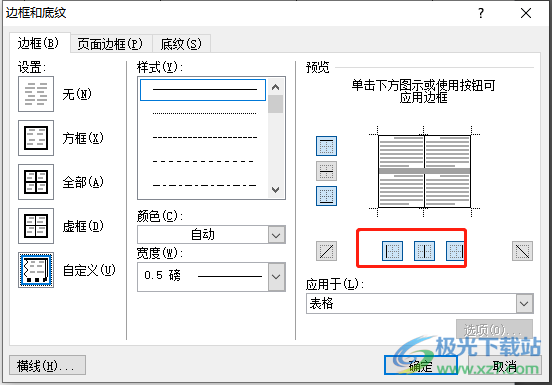552x385 pixels.
Task: Select the 无(N) no-border setting icon
Action: (x=36, y=94)
